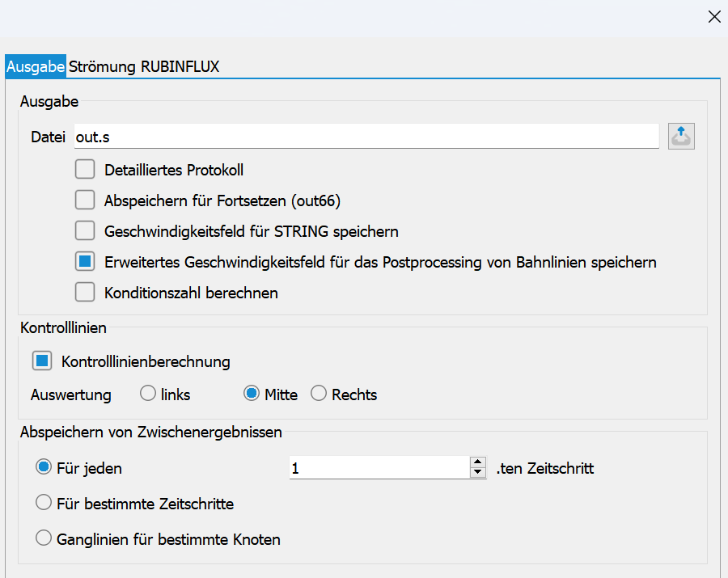Enable Geschwindigkeitsfeld für STRING speichern

pos(85,231)
